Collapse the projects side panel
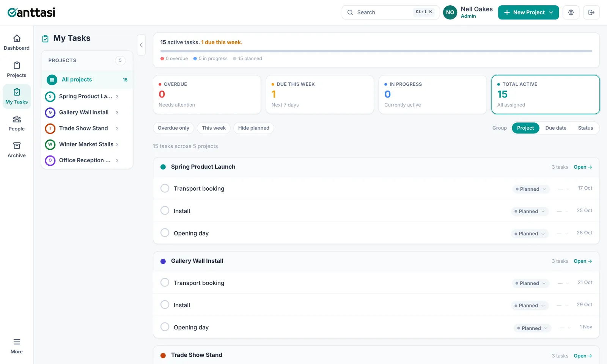 141,45
